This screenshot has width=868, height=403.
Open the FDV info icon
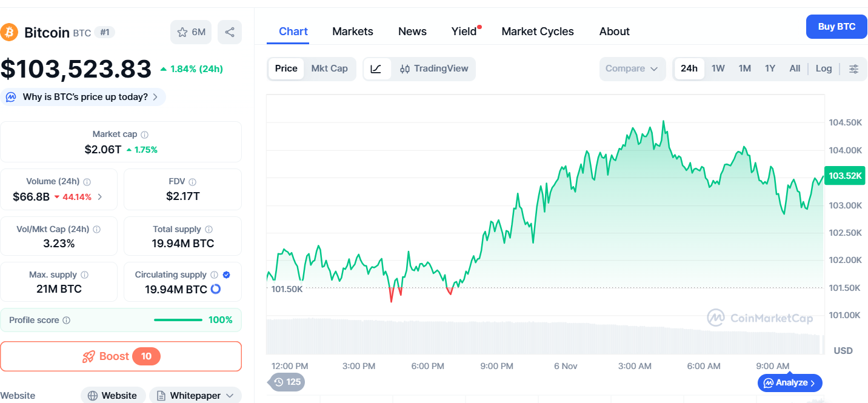pyautogui.click(x=192, y=182)
